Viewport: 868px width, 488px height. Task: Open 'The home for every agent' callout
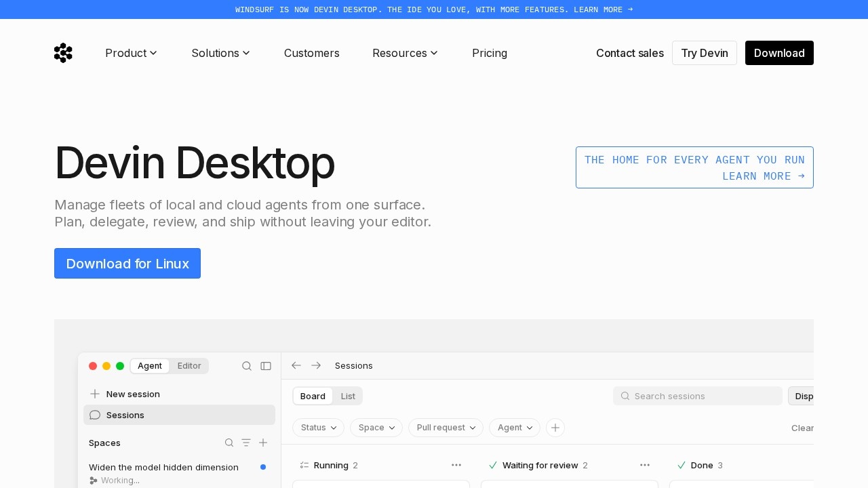694,167
